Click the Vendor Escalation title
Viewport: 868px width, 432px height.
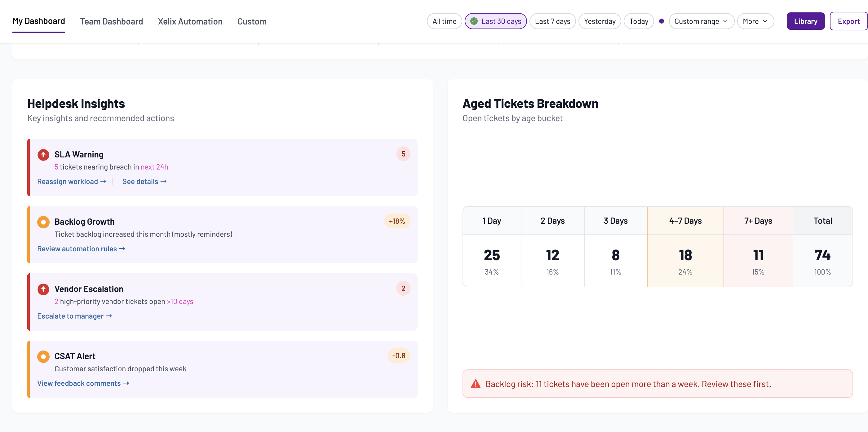pos(89,289)
